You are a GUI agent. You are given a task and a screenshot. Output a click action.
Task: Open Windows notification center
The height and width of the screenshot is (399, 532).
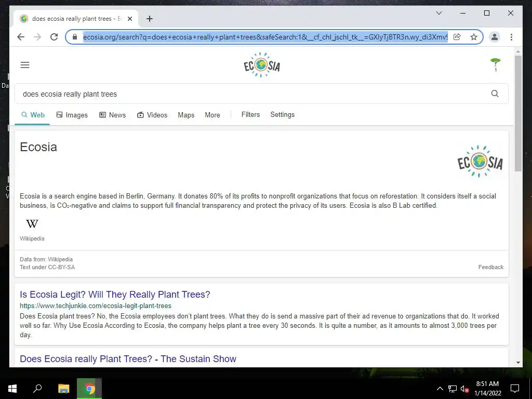point(515,389)
